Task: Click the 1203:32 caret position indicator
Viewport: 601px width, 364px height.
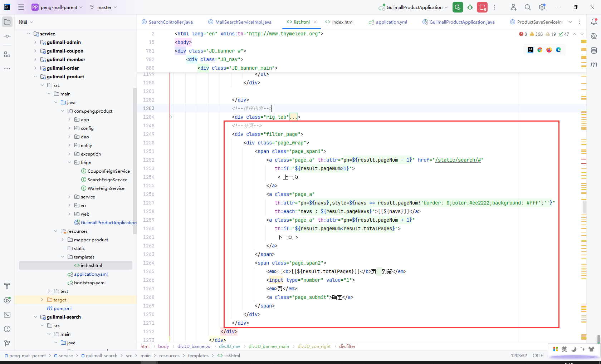Action: pos(519,355)
